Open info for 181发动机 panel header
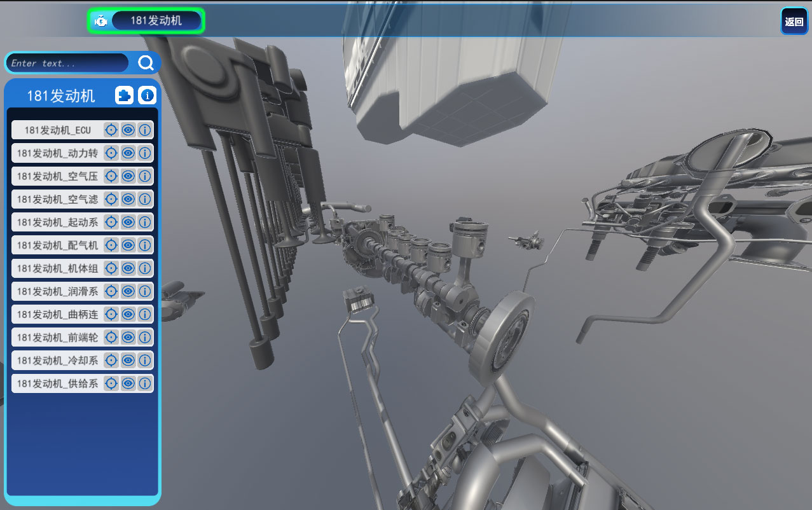 click(x=148, y=96)
